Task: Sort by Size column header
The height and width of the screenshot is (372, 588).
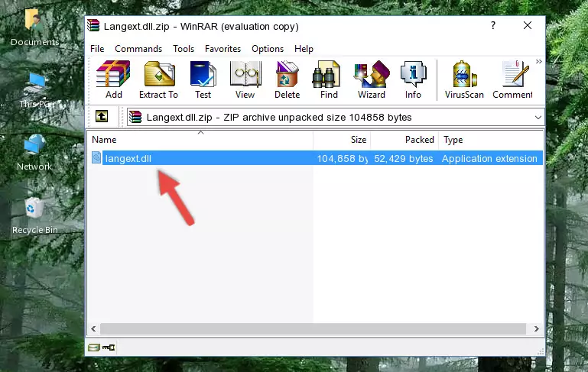Action: coord(342,140)
